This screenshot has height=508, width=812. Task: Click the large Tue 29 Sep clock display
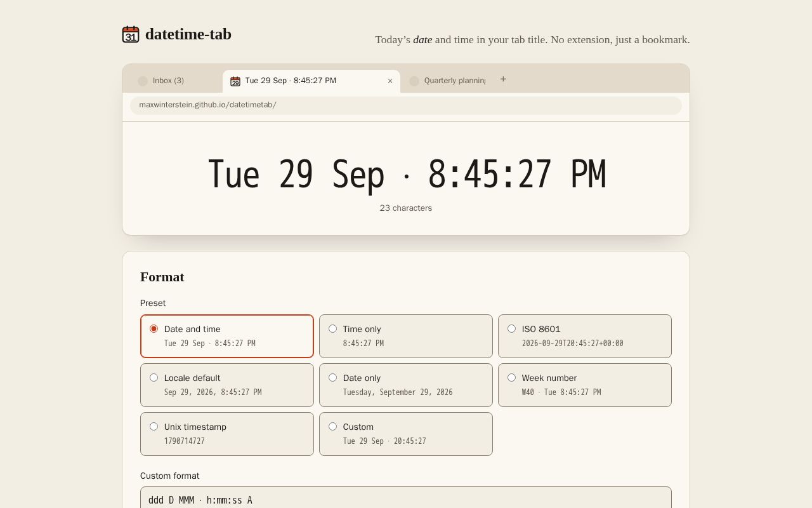point(407,175)
